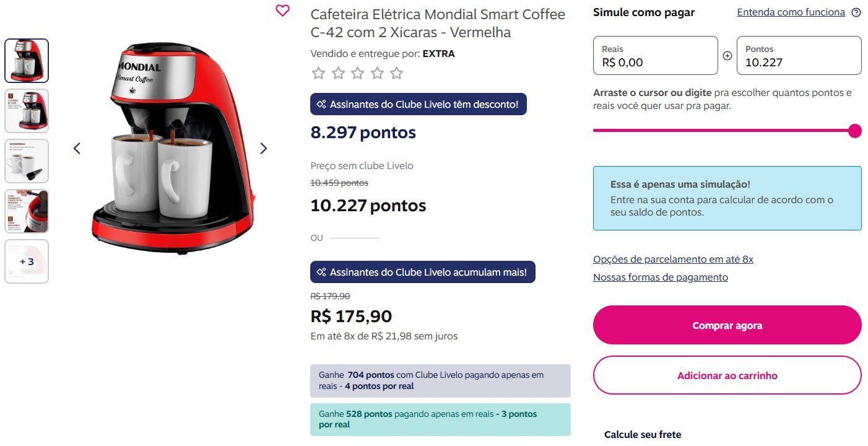The image size is (868, 446).
Task: View the white mugs accessory thumbnail
Action: click(27, 161)
